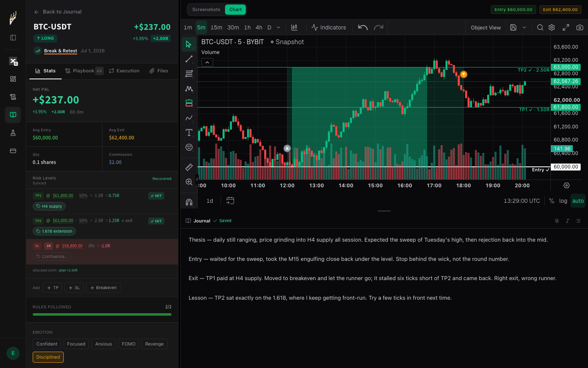Click the Confluence tag field on SL row
This screenshot has height=368, width=588.
52,257
